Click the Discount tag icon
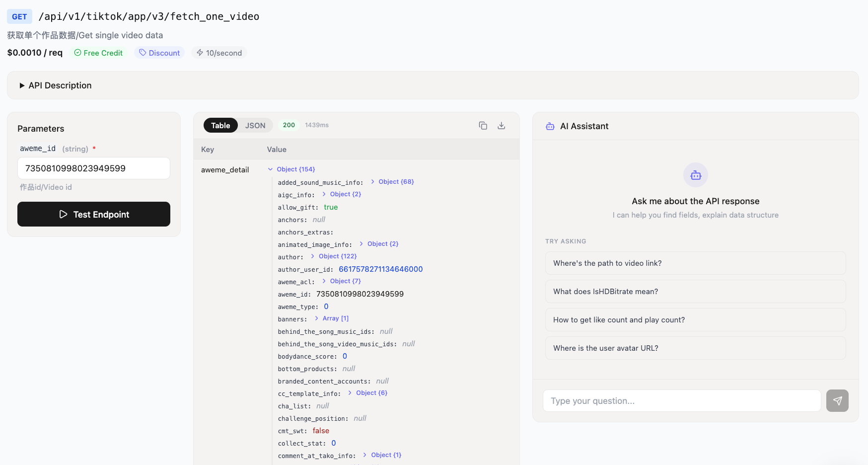The image size is (868, 465). (x=142, y=53)
